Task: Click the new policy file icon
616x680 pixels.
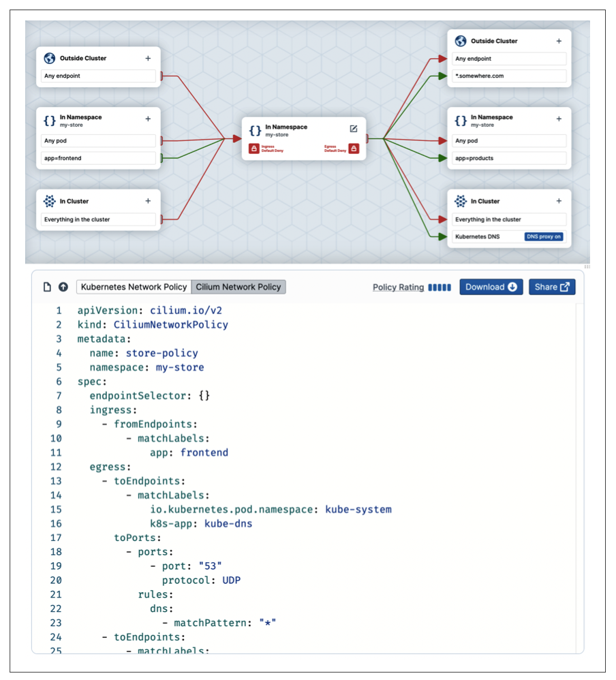Action: 47,287
